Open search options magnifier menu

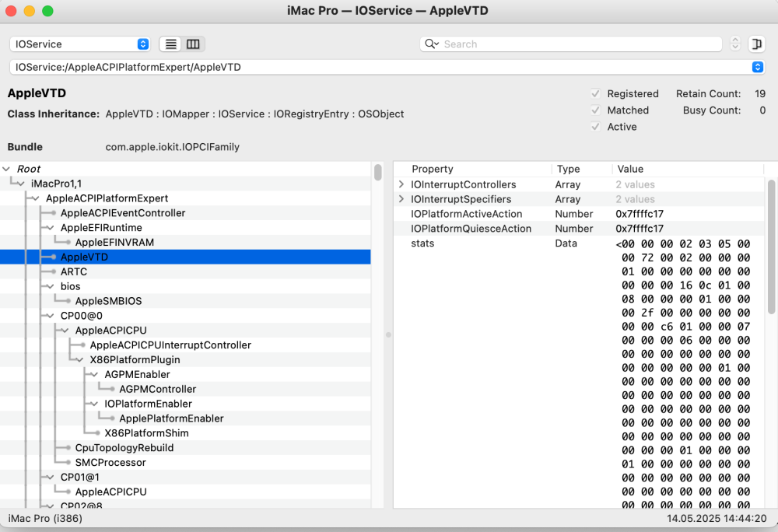point(432,44)
